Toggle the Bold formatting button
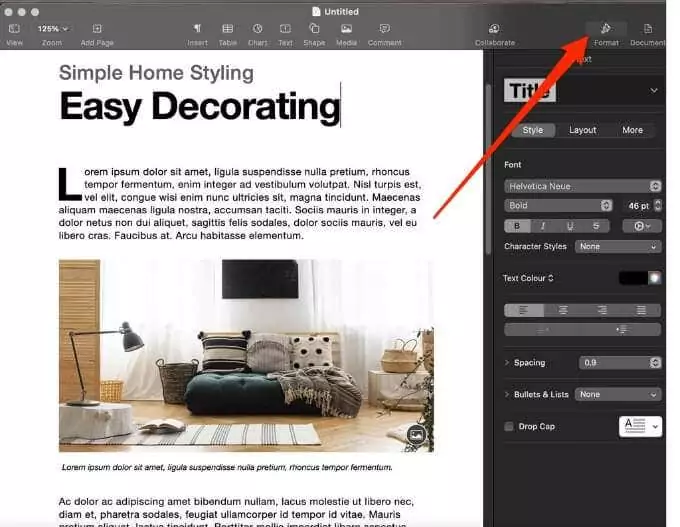This screenshot has height=527, width=680. click(x=517, y=226)
